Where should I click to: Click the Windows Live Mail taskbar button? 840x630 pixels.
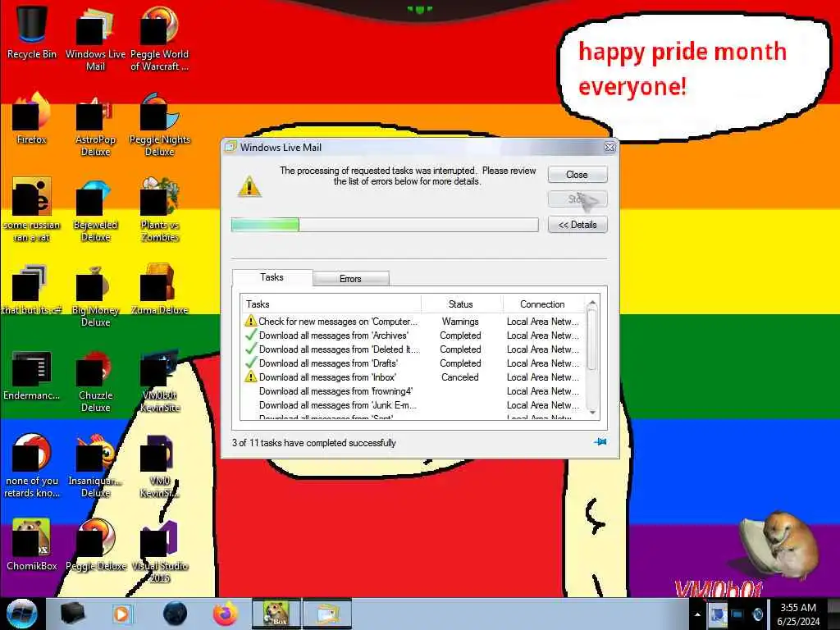[x=327, y=614]
